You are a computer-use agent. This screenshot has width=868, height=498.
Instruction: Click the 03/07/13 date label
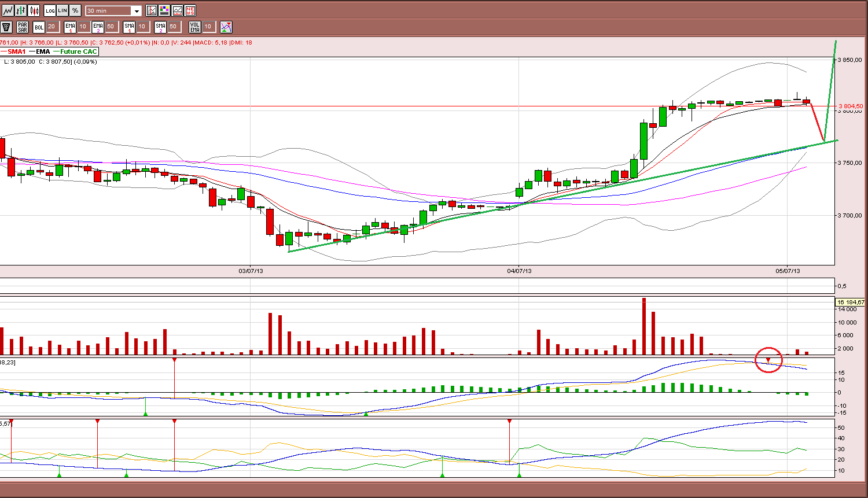point(251,271)
